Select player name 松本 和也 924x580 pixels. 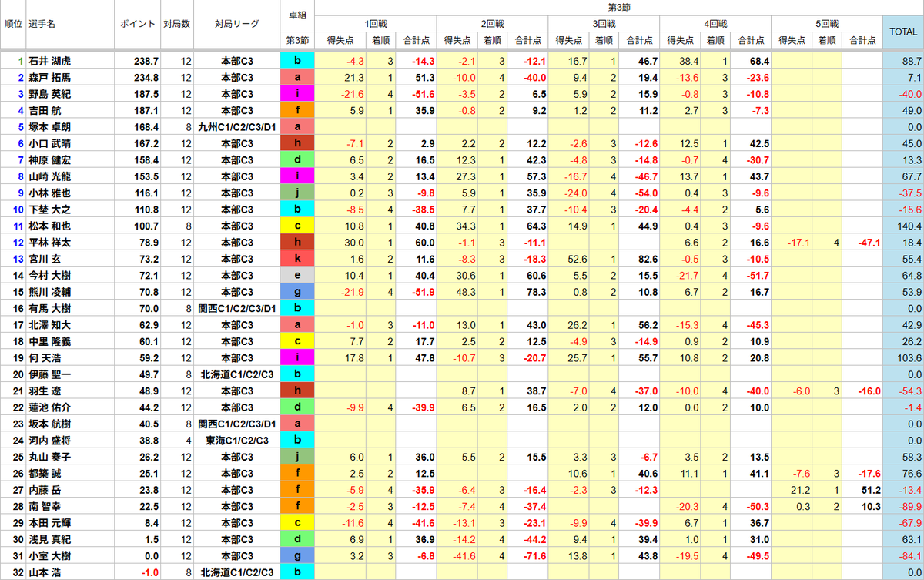click(x=49, y=226)
